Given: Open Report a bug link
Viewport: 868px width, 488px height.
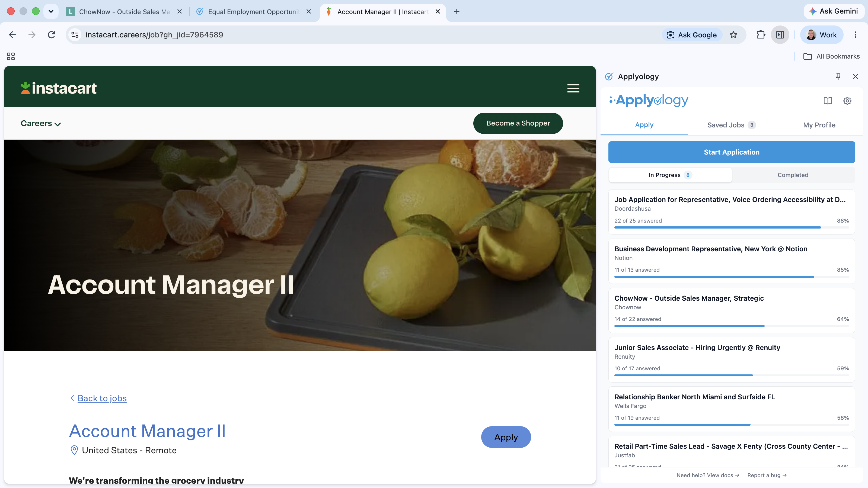Looking at the screenshot, I should tap(767, 475).
